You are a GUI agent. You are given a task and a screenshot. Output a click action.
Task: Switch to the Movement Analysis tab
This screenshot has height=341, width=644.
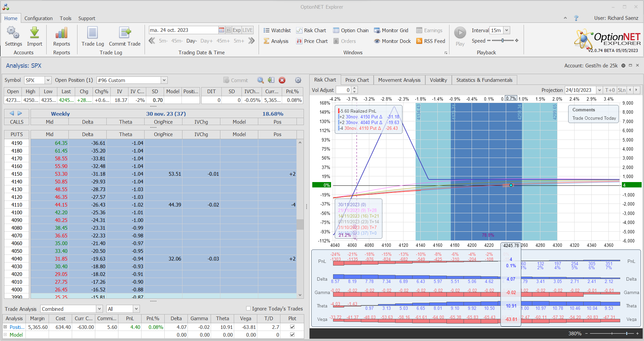(x=399, y=80)
